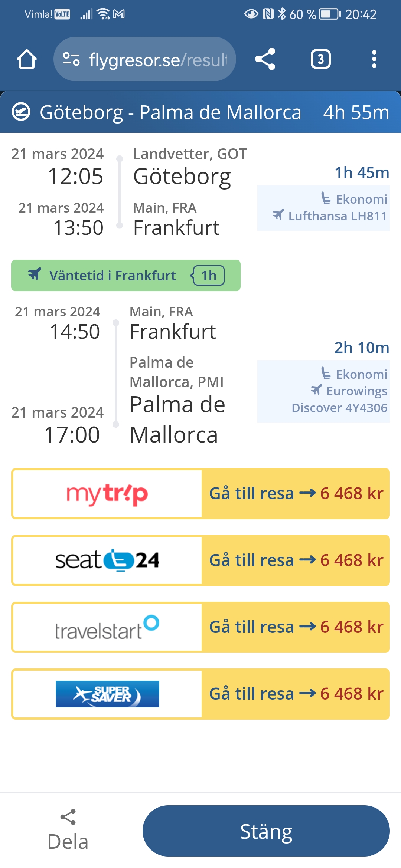Select the seat24 logo offer

pyautogui.click(x=107, y=560)
